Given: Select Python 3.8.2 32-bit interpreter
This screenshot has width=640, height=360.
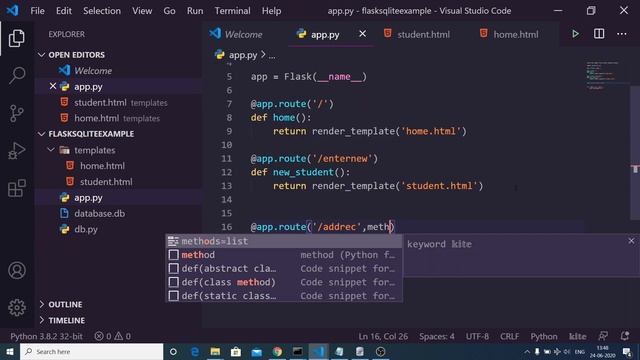Looking at the screenshot, I should (46, 336).
